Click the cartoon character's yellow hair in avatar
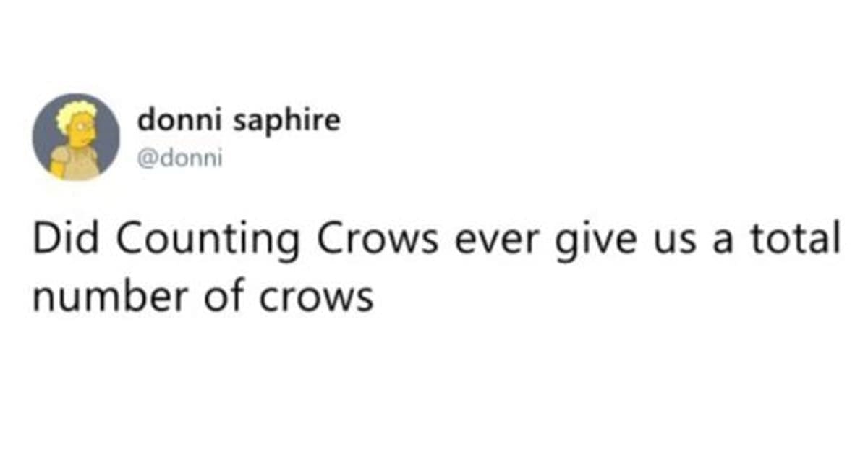Image resolution: width=868 pixels, height=456 pixels. coord(76,112)
